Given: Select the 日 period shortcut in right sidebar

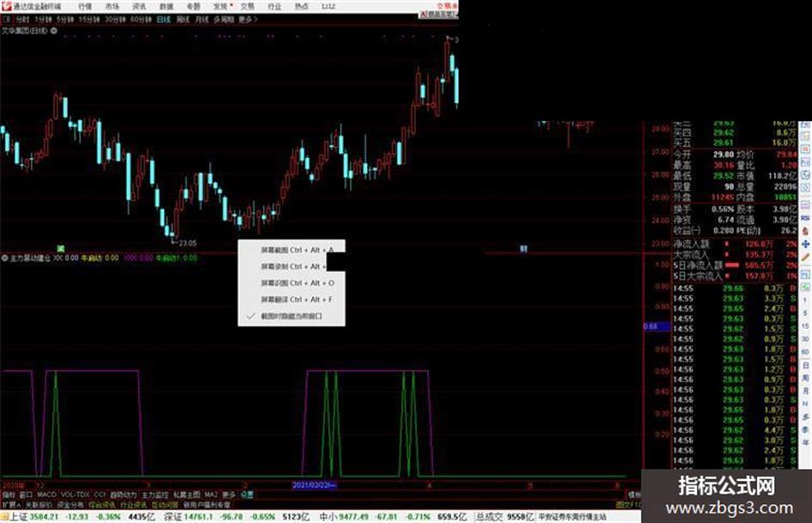Looking at the screenshot, I should pos(805,366).
